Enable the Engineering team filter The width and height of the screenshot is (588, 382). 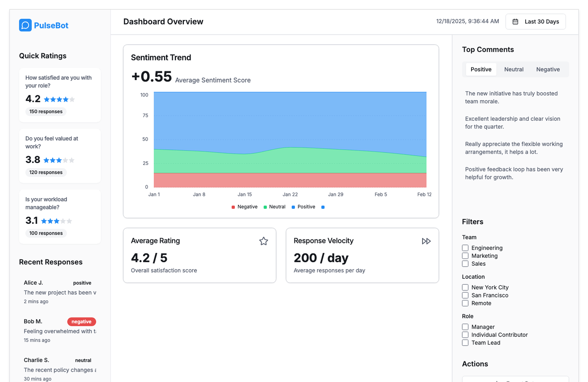coord(465,248)
